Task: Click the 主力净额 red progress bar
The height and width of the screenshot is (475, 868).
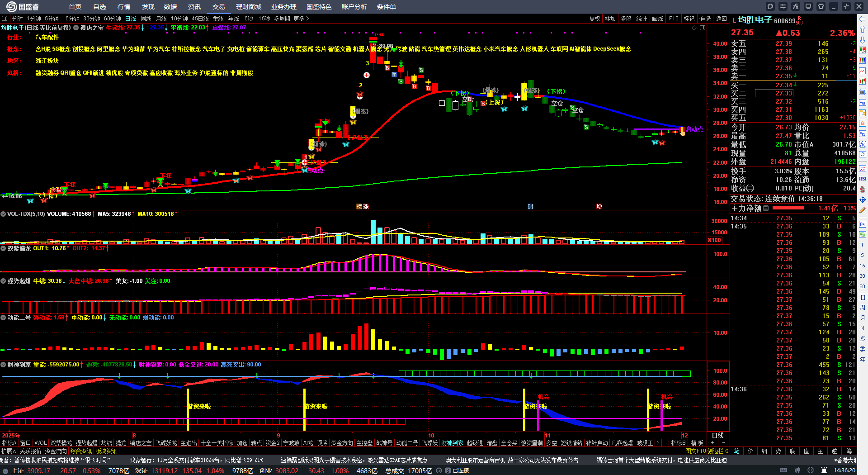Action: click(788, 208)
